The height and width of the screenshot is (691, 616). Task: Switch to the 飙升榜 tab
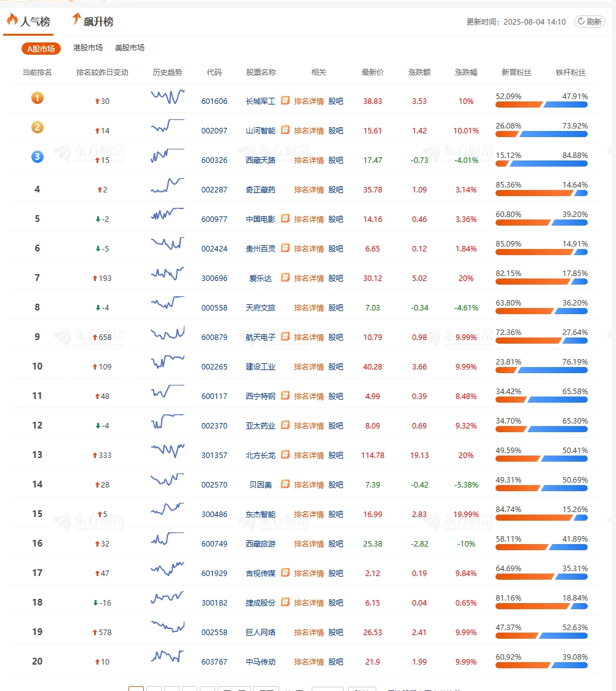coord(93,22)
